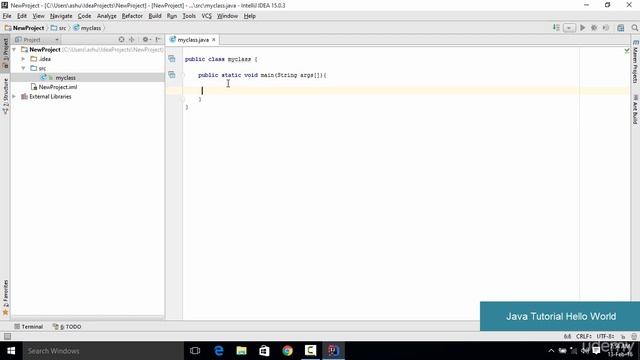The image size is (640, 360).
Task: Open the Project Structure icon
Action: [x=620, y=28]
